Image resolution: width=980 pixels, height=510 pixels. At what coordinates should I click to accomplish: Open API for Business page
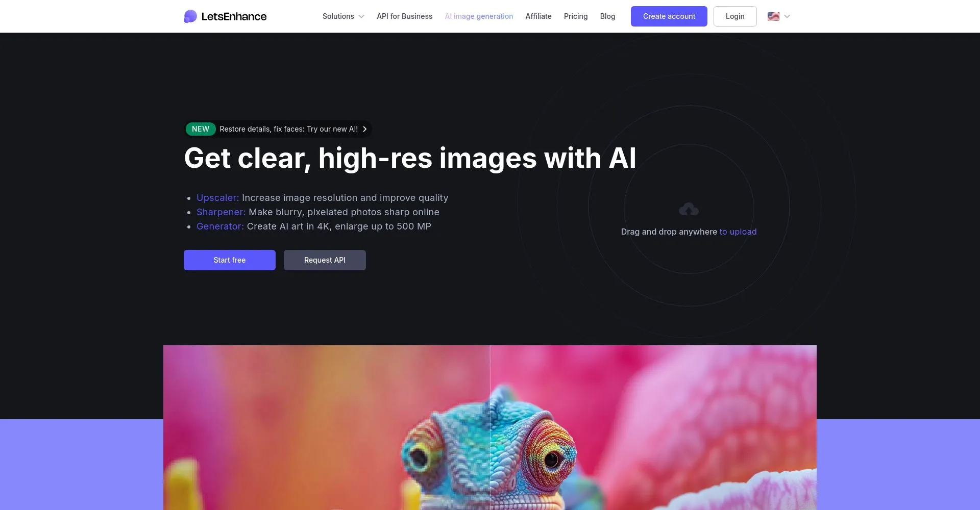click(404, 16)
